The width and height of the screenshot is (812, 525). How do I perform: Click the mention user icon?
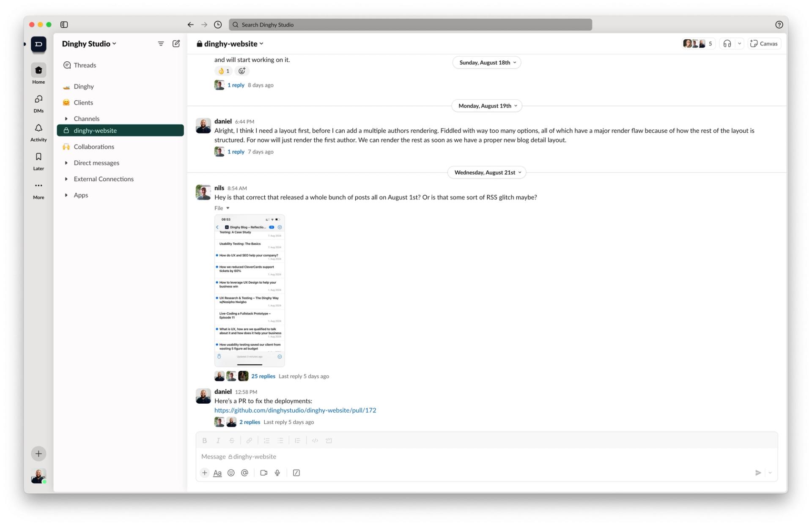click(245, 473)
